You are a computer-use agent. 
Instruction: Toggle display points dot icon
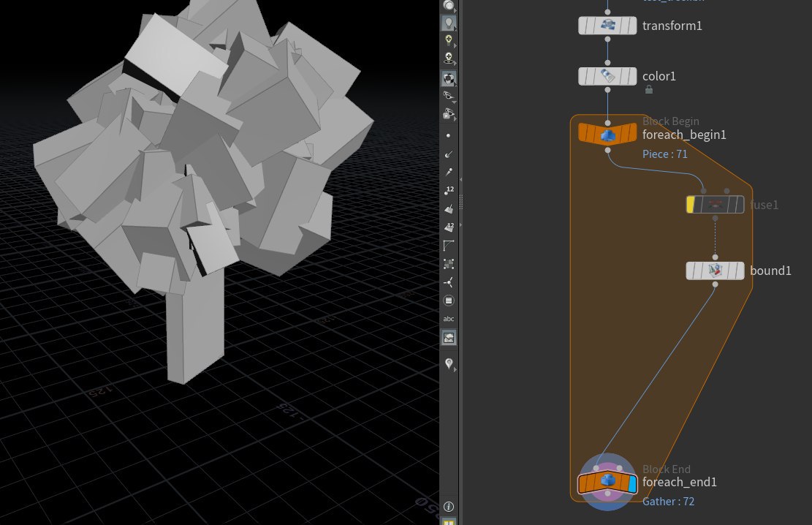point(449,136)
